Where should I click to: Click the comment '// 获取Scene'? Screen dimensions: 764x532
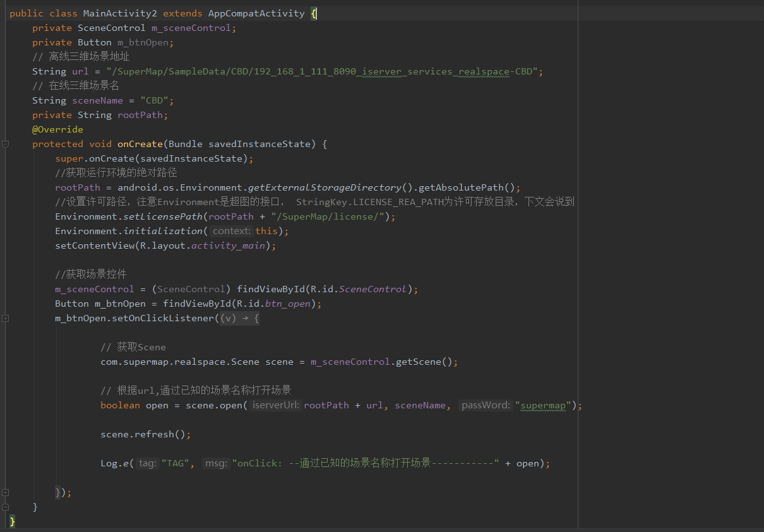[133, 347]
